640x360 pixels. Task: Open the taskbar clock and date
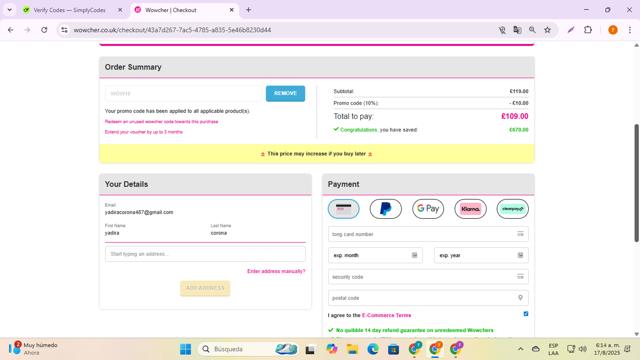pyautogui.click(x=607, y=349)
